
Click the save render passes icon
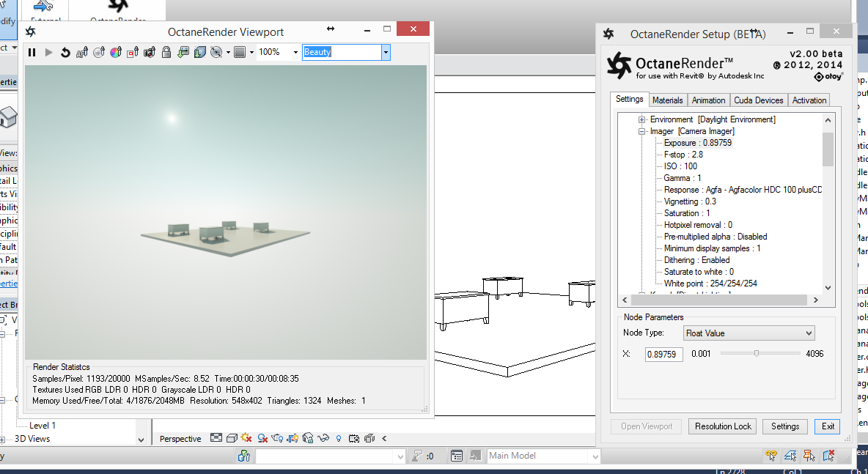[x=200, y=52]
